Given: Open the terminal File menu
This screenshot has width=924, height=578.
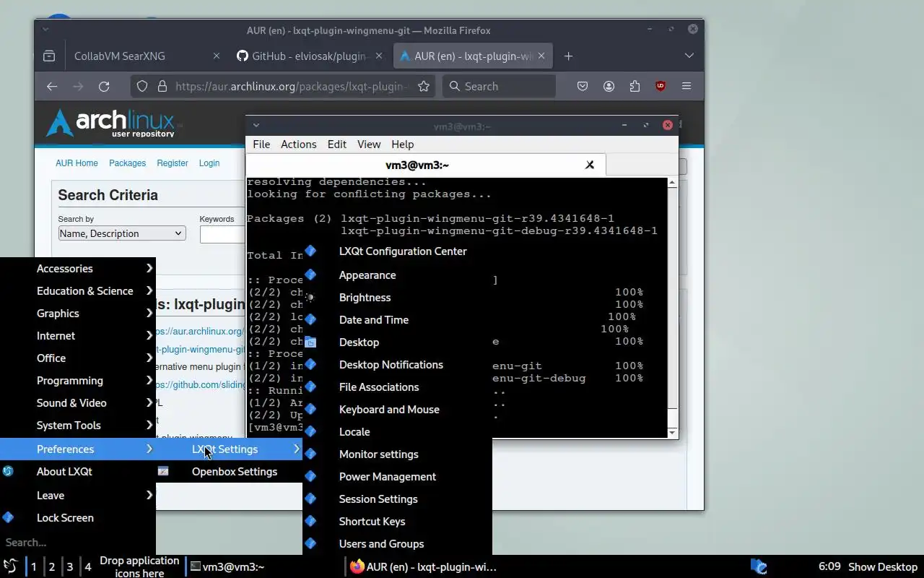Looking at the screenshot, I should click(261, 144).
